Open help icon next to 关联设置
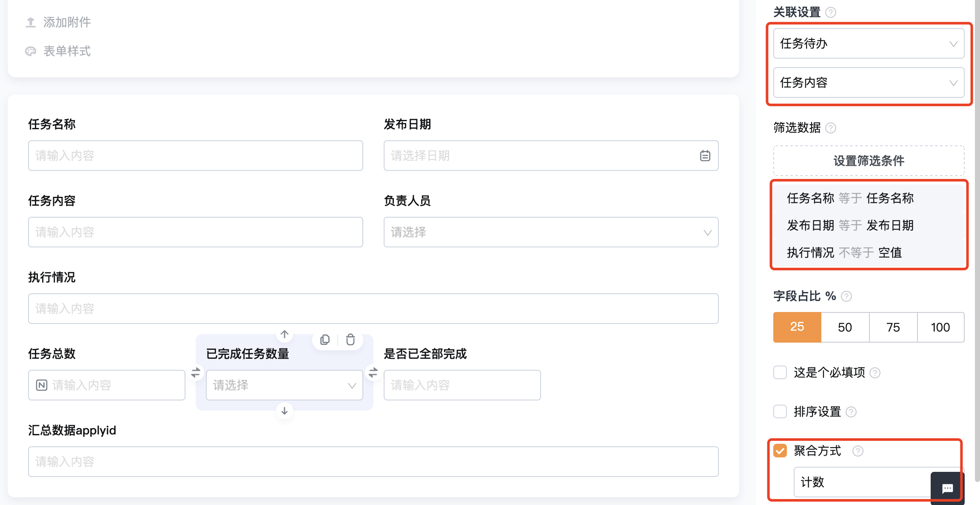Screen dimensions: 980x505 tap(831, 12)
